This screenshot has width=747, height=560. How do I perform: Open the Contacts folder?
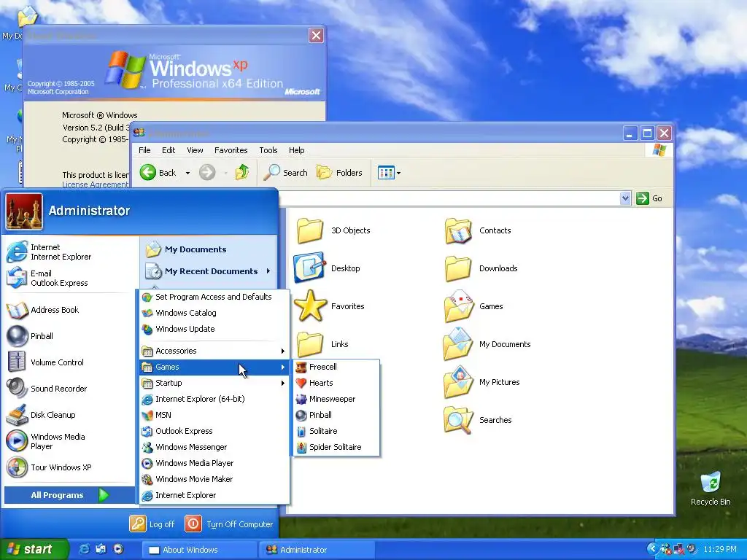pos(478,230)
